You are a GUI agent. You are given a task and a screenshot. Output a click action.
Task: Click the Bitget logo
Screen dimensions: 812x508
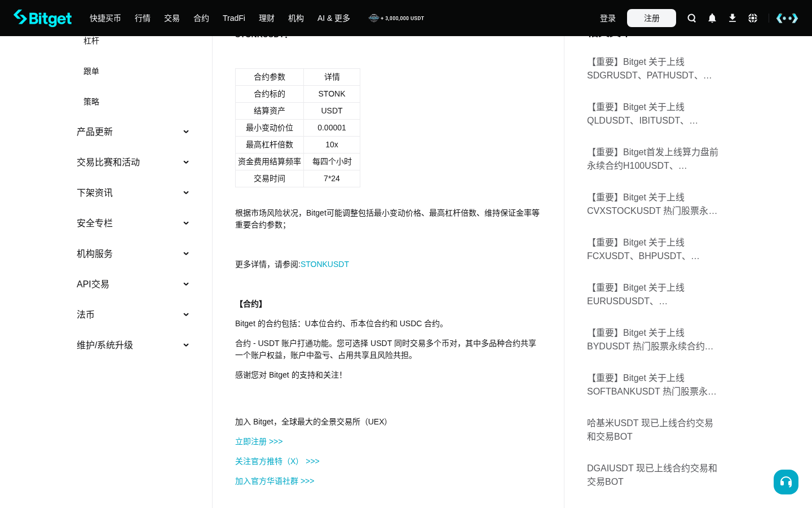click(43, 18)
